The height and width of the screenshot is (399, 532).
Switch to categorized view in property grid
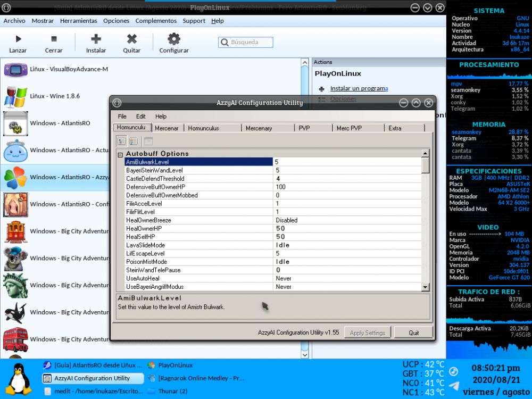(122, 141)
